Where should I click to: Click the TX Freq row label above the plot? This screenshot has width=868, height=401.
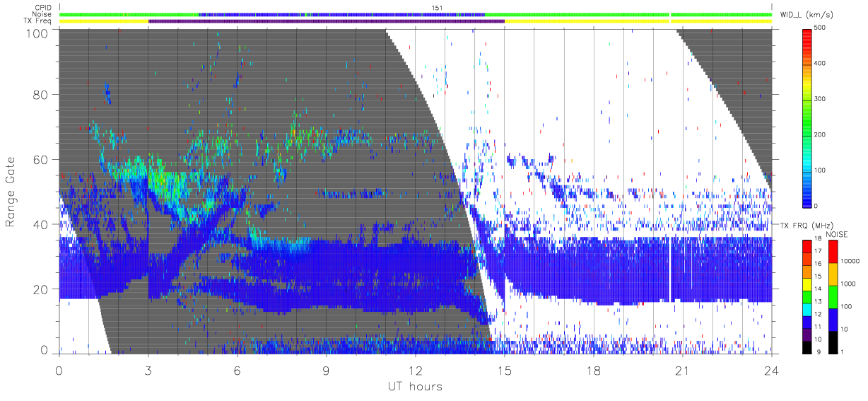point(39,21)
